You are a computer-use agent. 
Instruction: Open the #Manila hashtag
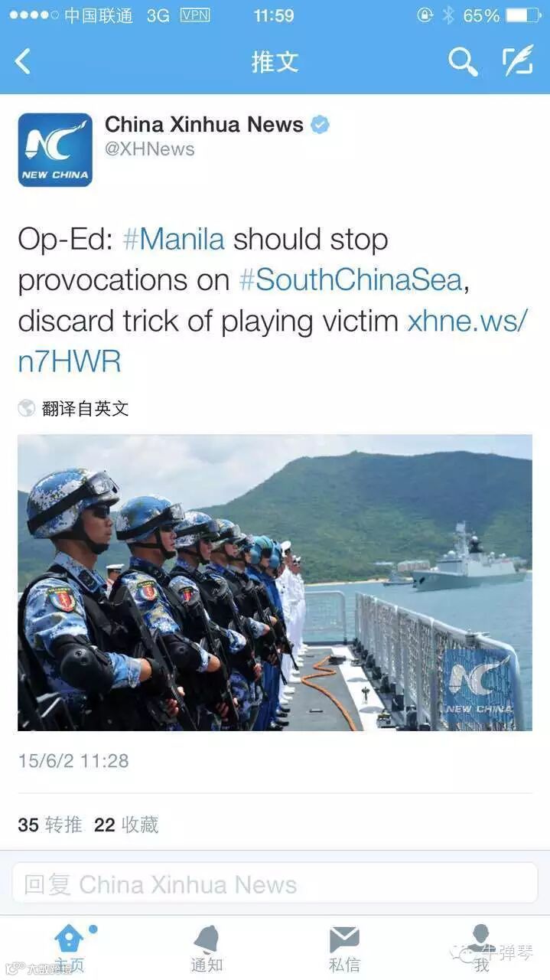pyautogui.click(x=174, y=240)
